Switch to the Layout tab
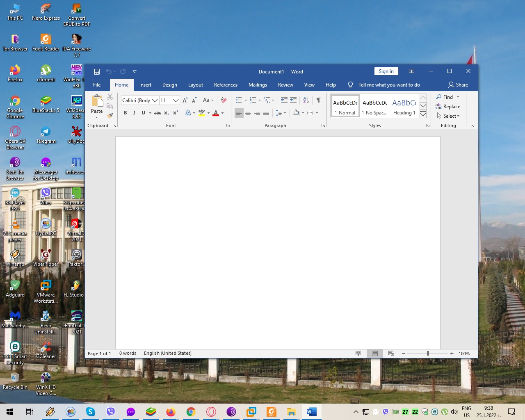The image size is (525, 420). (196, 85)
